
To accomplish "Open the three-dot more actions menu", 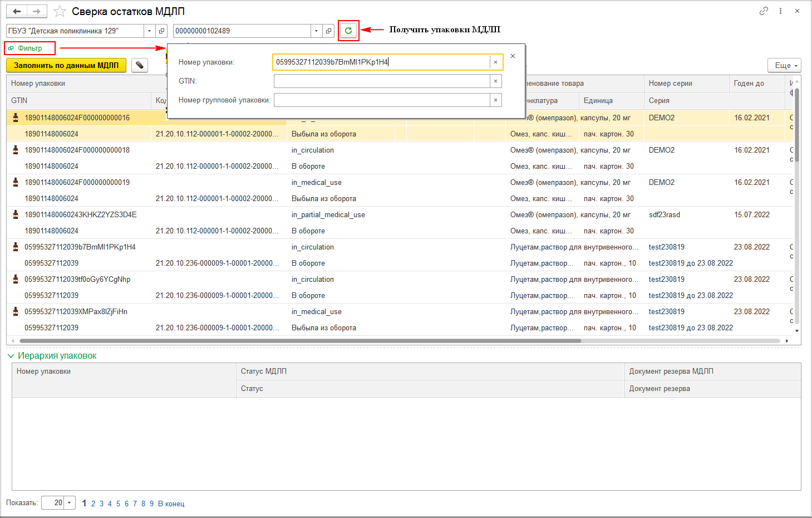I will pos(780,11).
